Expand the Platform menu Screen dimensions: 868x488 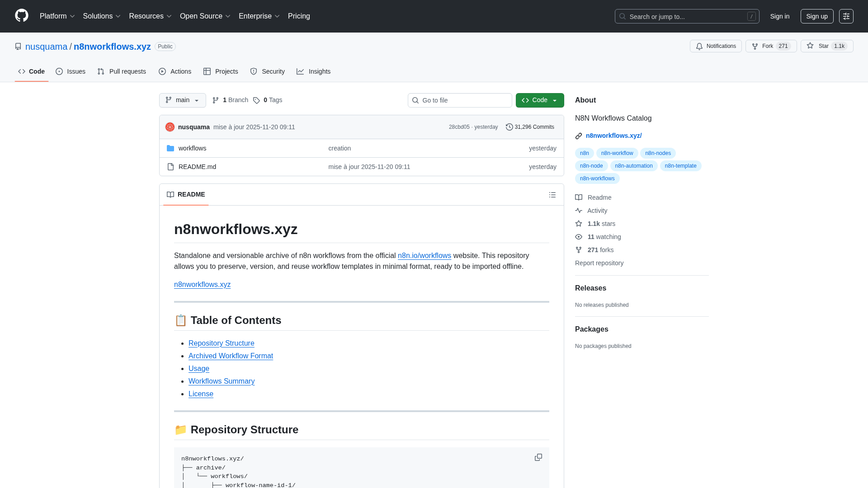tap(57, 16)
